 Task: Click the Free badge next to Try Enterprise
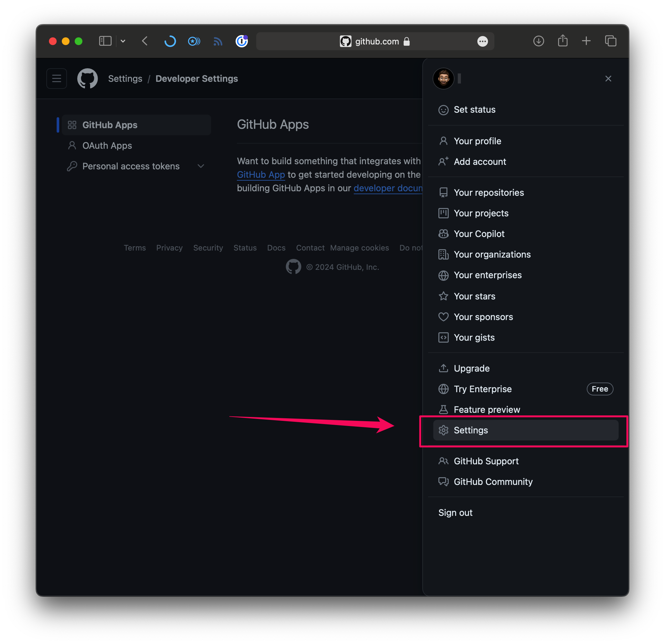(x=600, y=389)
